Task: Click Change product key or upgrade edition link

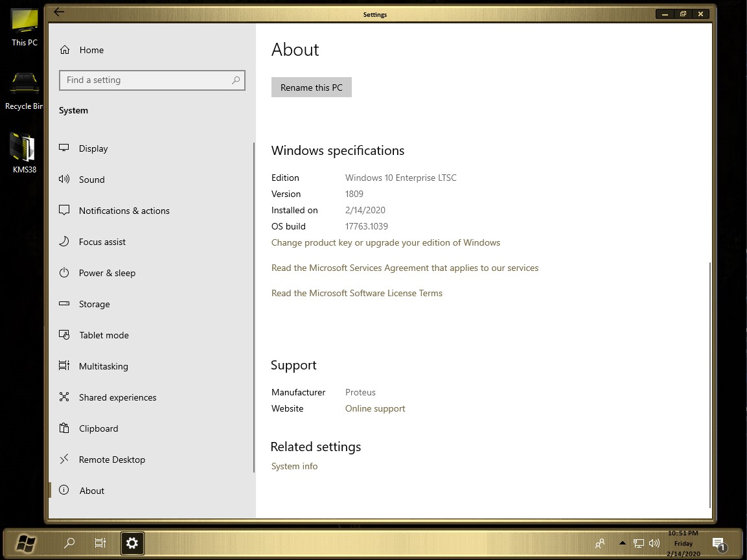Action: pos(385,242)
